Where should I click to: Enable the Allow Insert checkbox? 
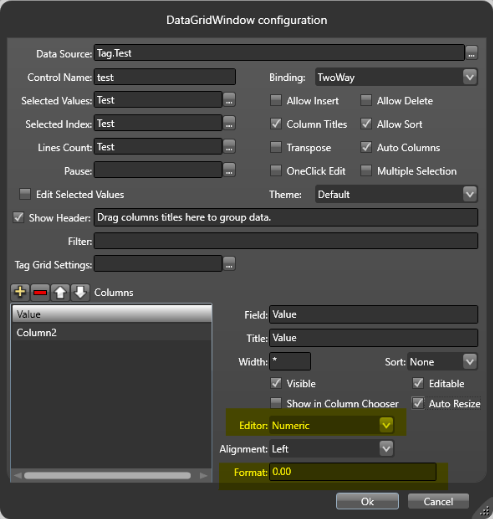click(x=276, y=100)
